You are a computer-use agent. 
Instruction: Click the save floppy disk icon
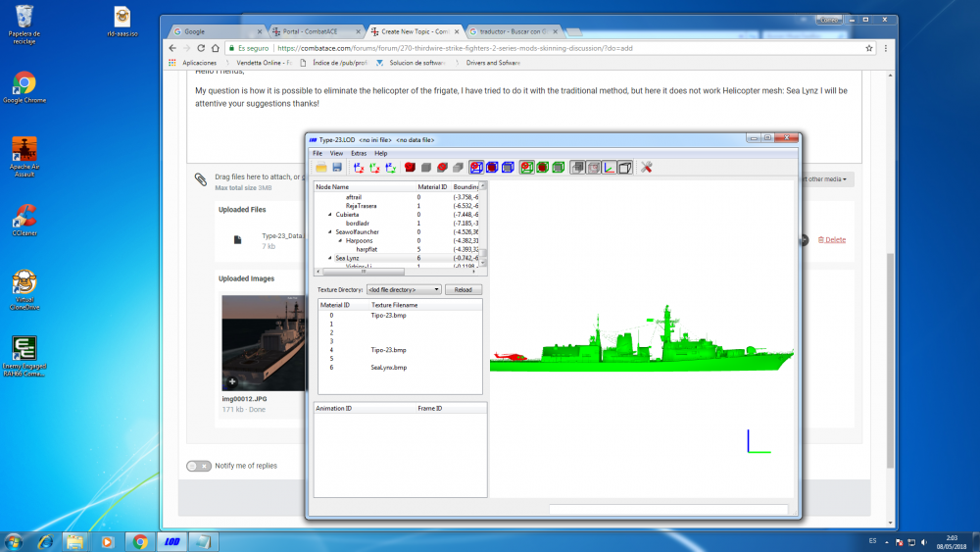[x=337, y=168]
